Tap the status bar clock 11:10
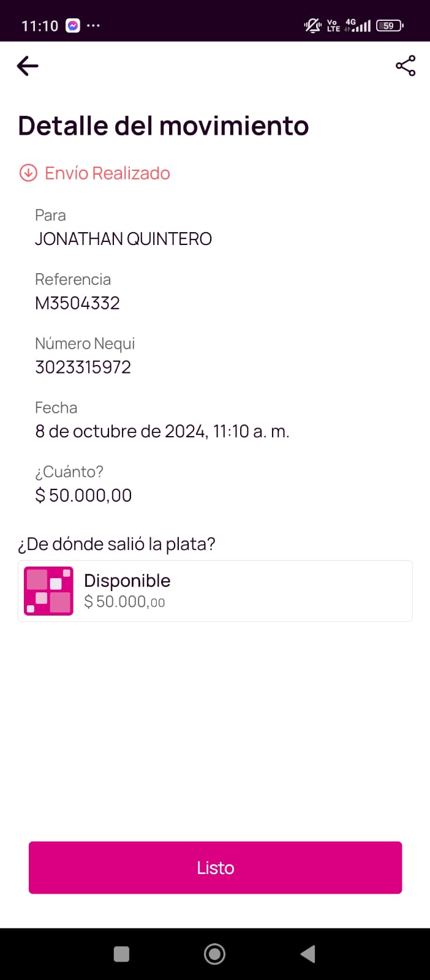The width and height of the screenshot is (430, 980). 40,26
